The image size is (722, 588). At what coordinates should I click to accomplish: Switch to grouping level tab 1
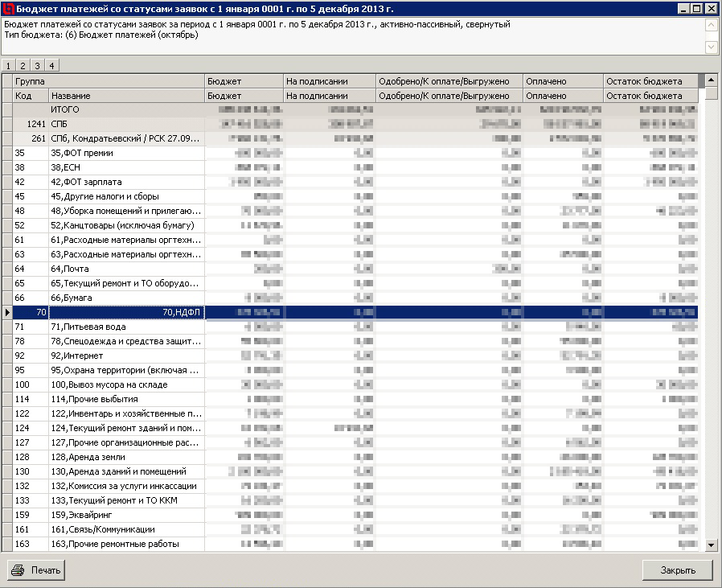tap(8, 65)
